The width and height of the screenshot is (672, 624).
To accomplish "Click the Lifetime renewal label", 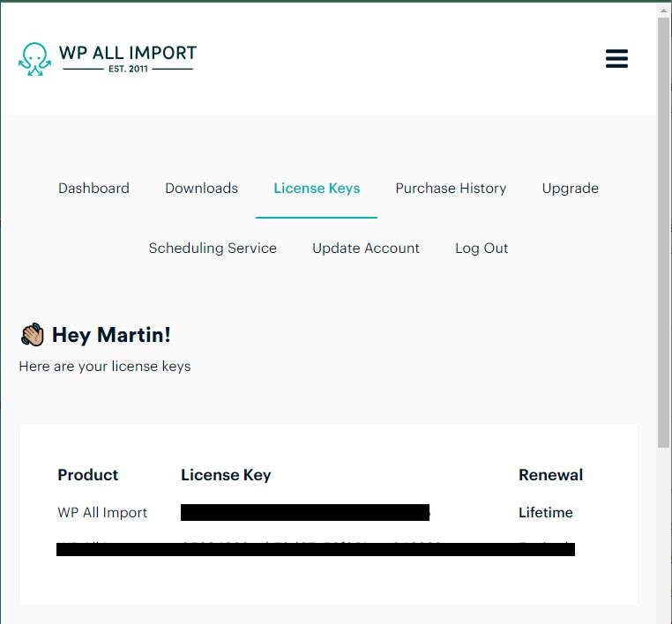I will 546,512.
